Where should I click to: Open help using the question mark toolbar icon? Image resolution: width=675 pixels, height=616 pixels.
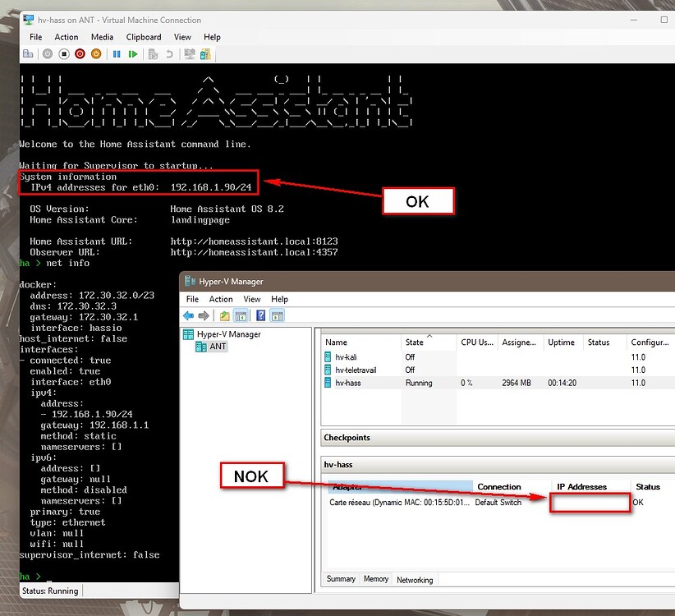pyautogui.click(x=259, y=315)
